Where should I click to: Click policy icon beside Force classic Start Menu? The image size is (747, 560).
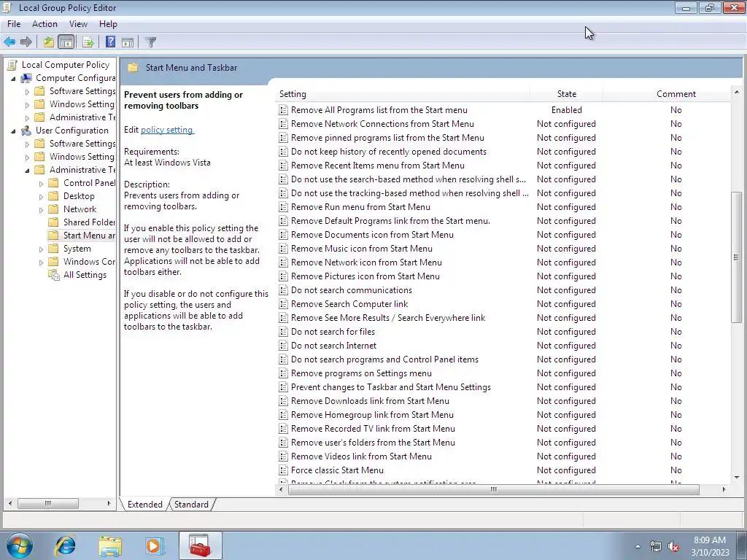284,470
